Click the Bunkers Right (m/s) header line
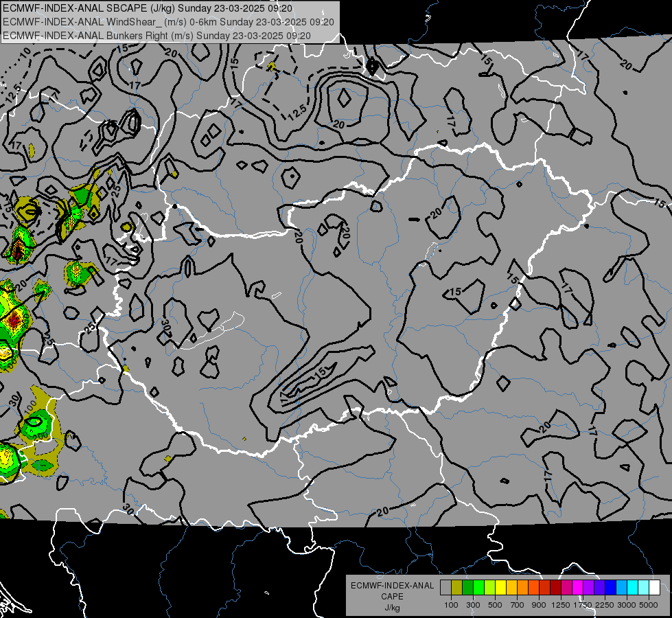Viewport: 672px width, 618px height. coord(157,36)
